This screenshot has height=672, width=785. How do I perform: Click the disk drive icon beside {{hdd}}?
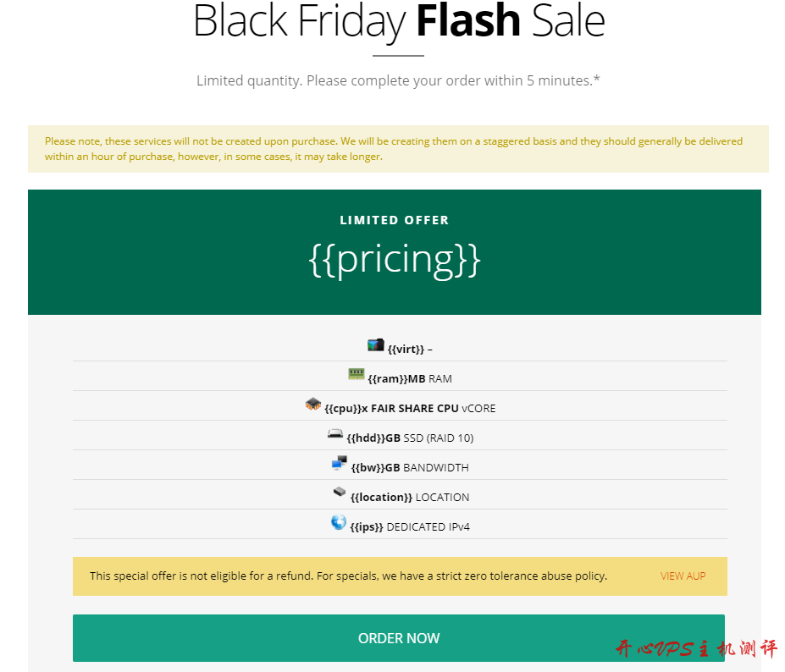[335, 434]
